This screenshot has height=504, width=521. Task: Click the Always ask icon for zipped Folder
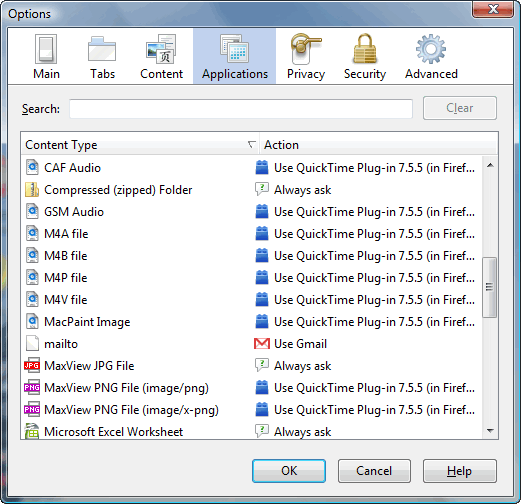(262, 189)
